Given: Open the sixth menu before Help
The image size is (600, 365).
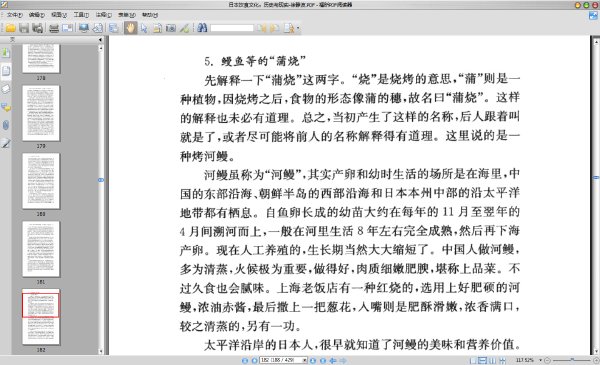Looking at the screenshot, I should [127, 15].
